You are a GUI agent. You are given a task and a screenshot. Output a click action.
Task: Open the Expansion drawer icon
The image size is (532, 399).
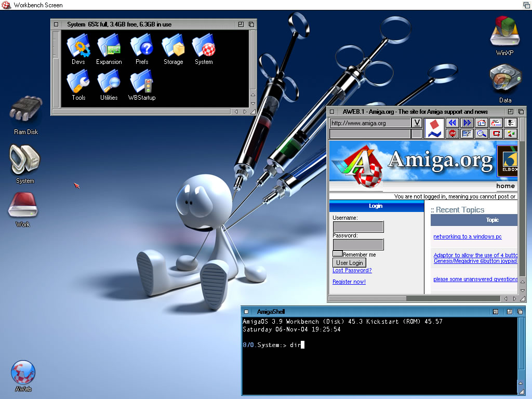tap(109, 49)
